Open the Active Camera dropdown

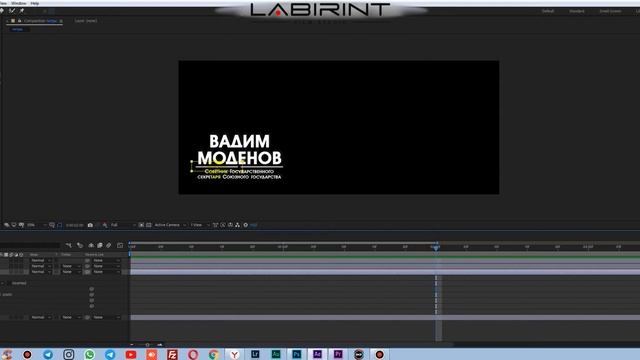click(x=170, y=225)
